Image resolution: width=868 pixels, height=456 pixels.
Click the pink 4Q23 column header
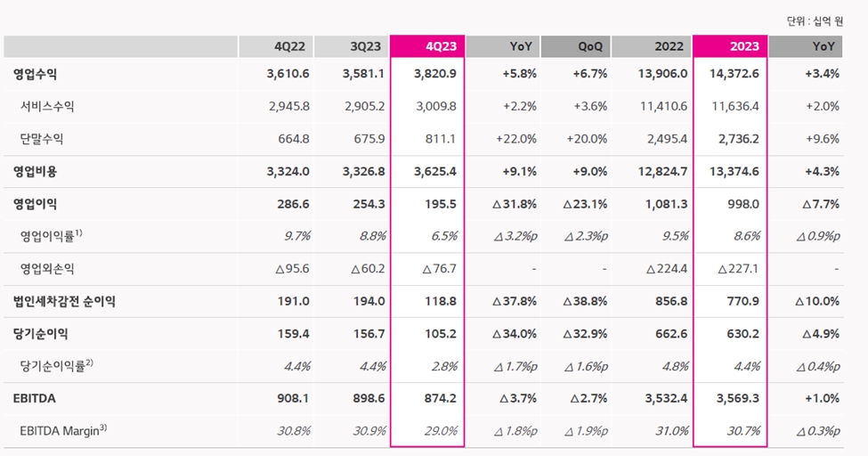427,46
